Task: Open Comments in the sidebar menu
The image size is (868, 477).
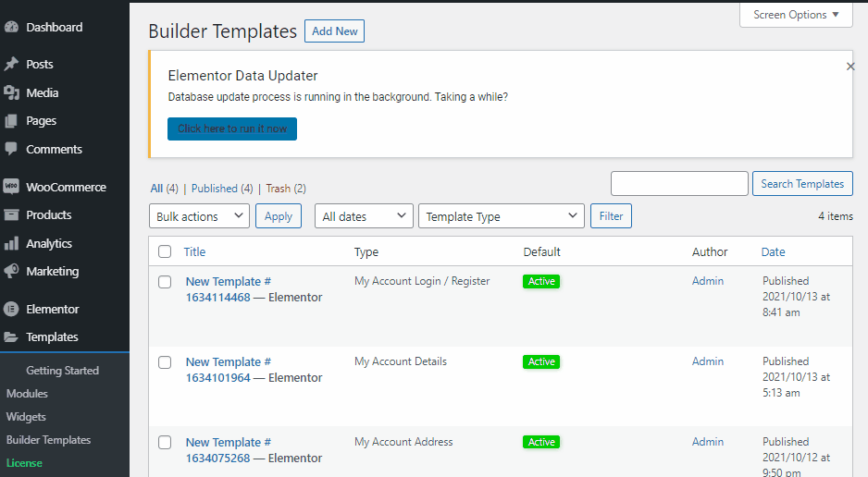Action: point(54,149)
